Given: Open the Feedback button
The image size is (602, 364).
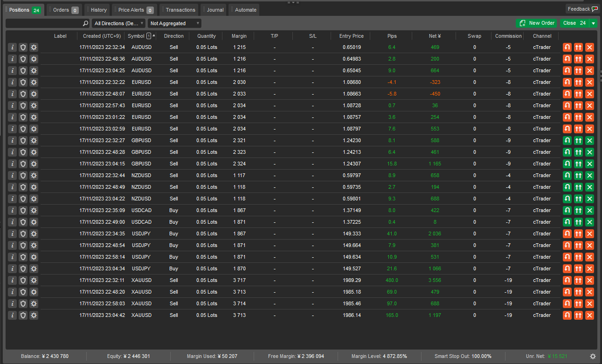Looking at the screenshot, I should [x=582, y=9].
